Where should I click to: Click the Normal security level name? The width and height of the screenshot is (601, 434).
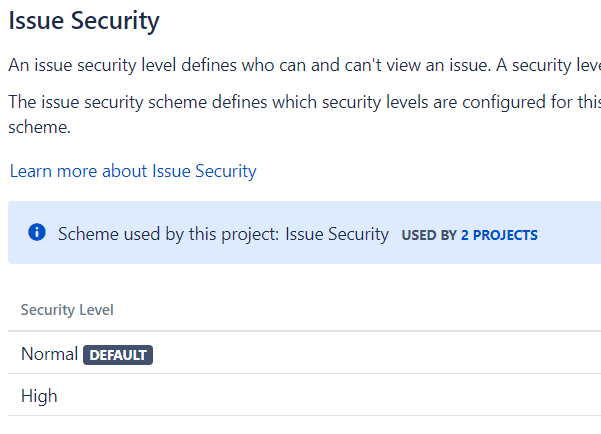coord(49,353)
